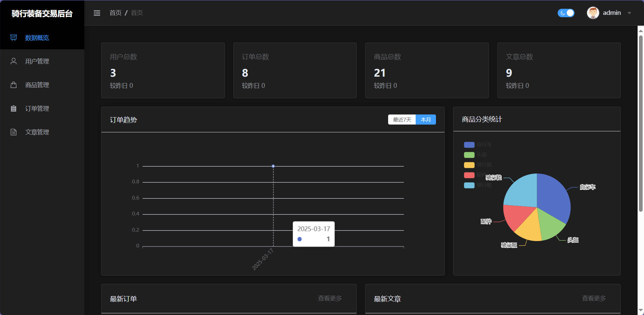Open 订单管理 in the sidebar

point(42,108)
